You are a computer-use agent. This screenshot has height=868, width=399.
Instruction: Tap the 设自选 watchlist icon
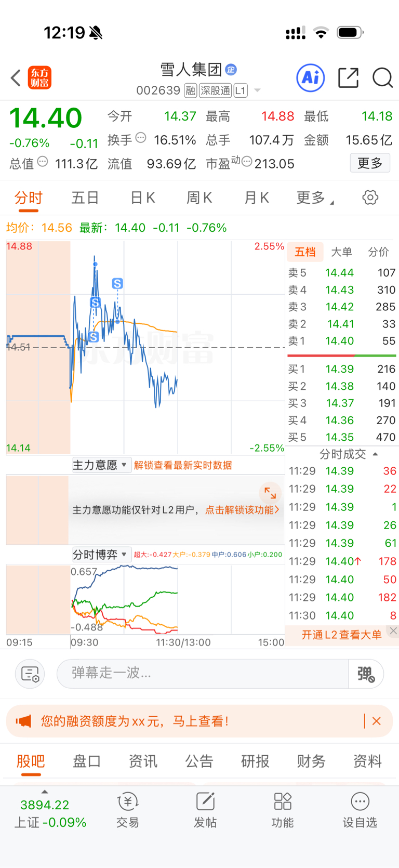360,810
